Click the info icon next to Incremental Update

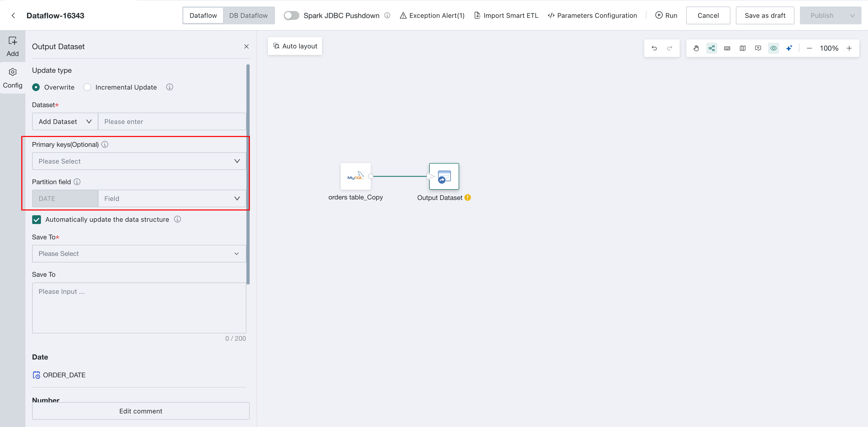click(x=170, y=87)
